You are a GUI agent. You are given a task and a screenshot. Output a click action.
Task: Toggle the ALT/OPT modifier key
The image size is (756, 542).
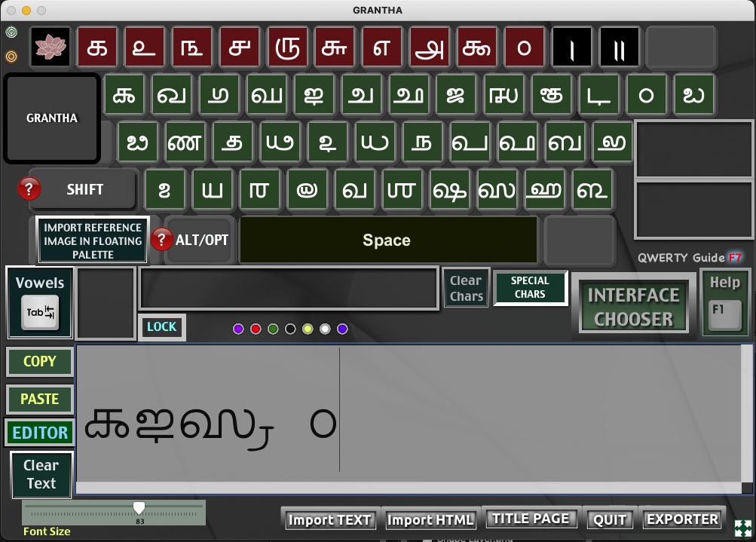(x=202, y=240)
